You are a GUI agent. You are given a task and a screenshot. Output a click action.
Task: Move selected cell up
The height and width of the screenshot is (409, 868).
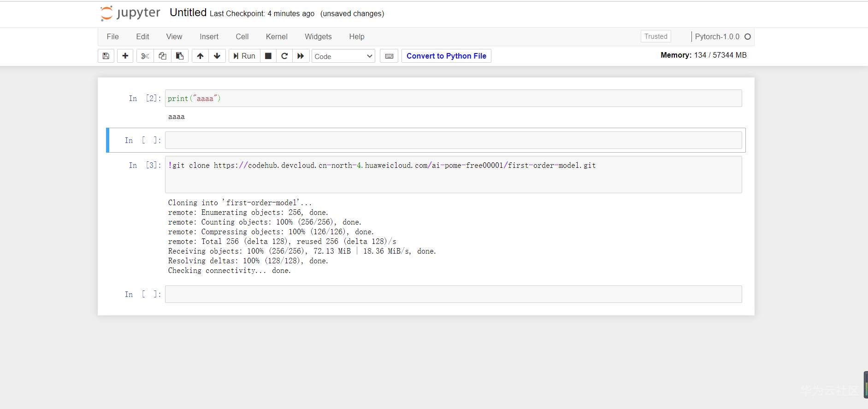pos(200,56)
